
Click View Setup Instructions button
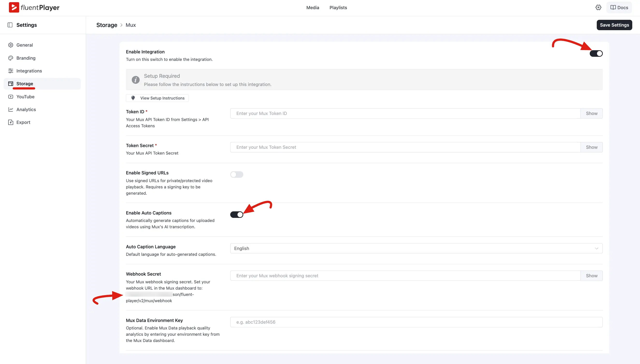(157, 98)
